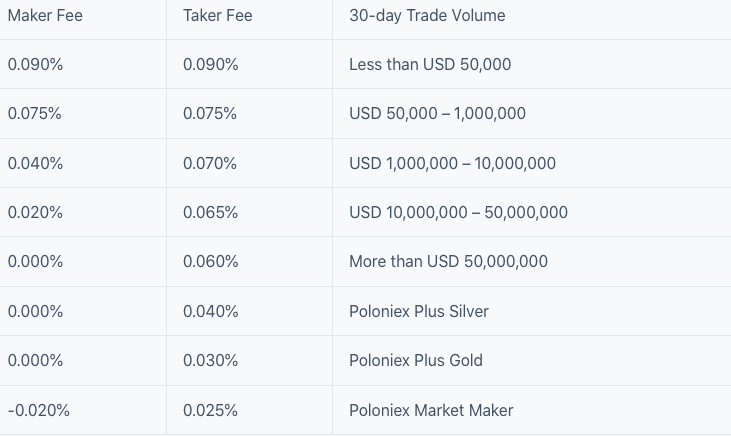Click the 0.030% taker fee value

pyautogui.click(x=210, y=360)
